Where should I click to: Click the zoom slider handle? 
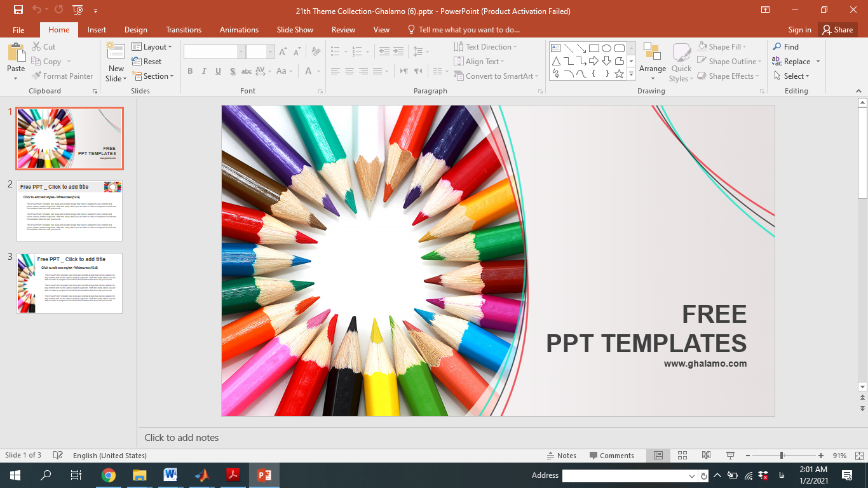tap(782, 456)
